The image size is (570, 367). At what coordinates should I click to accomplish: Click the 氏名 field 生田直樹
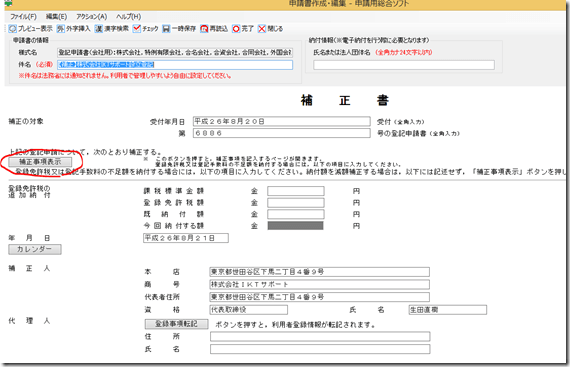coord(448,310)
